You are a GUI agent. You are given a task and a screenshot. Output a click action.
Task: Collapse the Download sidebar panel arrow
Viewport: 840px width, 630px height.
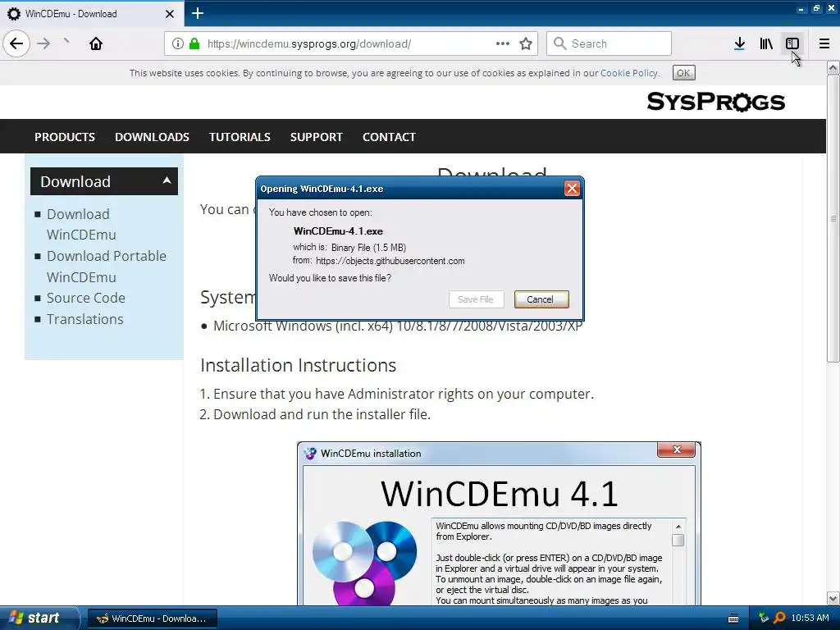click(167, 180)
